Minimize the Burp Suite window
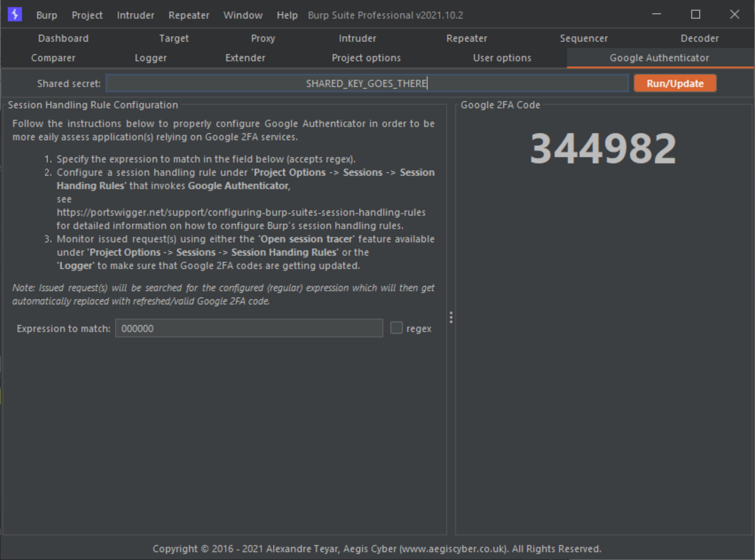The width and height of the screenshot is (755, 560). tap(656, 15)
